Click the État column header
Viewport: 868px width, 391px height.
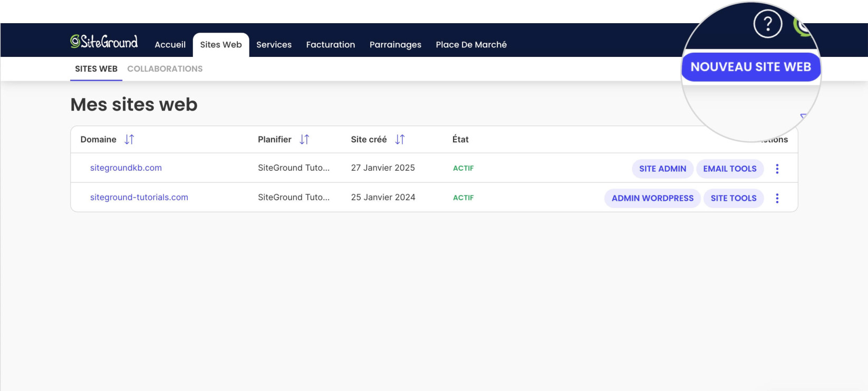460,140
